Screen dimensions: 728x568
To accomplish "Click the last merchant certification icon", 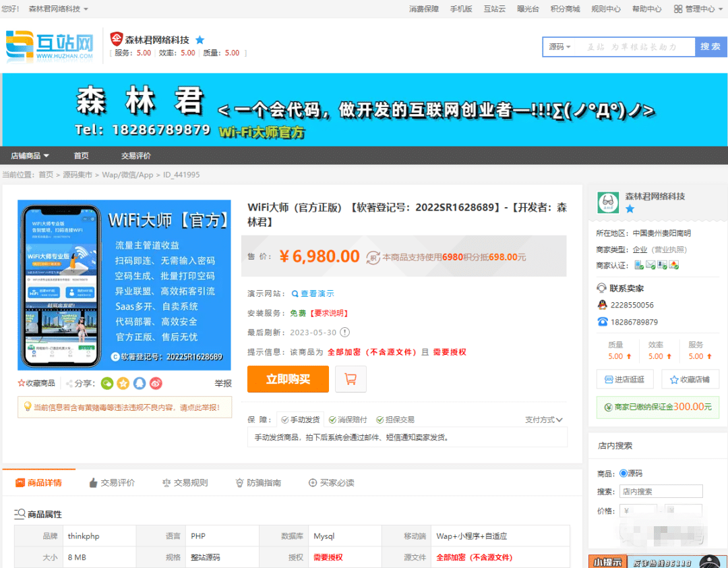I will click(673, 265).
